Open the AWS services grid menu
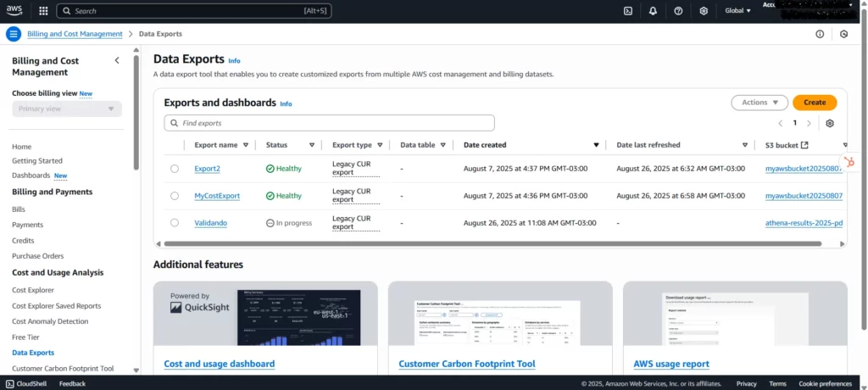 (43, 11)
